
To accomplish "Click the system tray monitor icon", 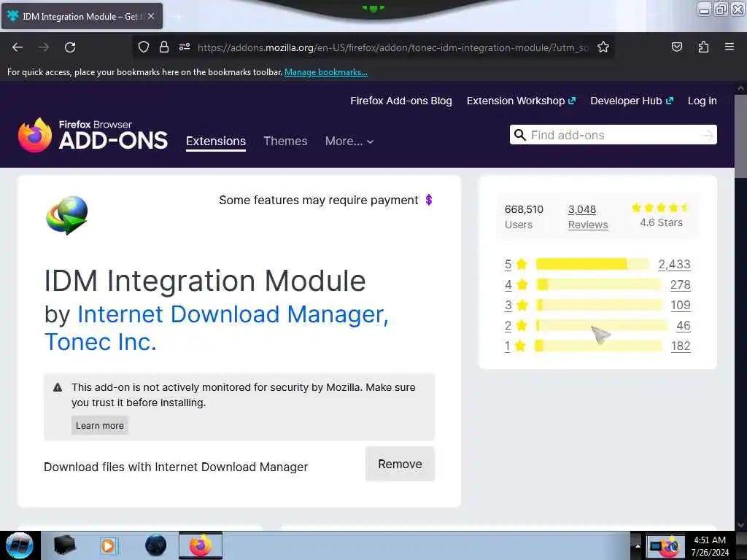I will coord(656,546).
